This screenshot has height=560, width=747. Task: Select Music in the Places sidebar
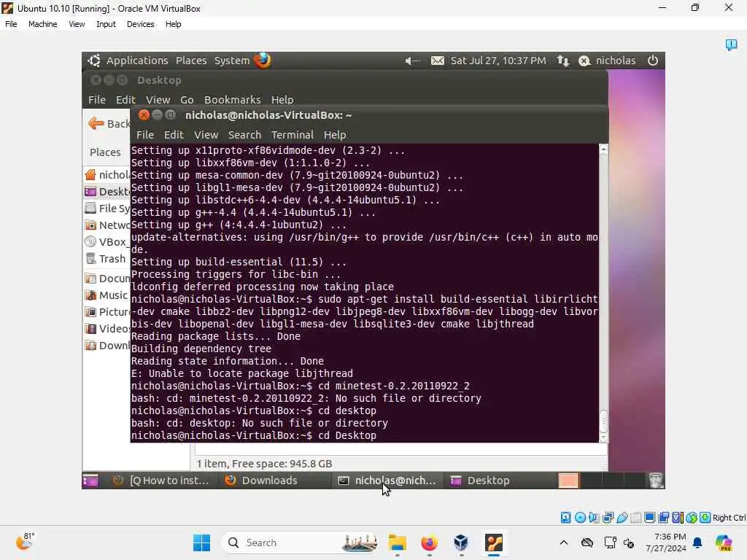click(107, 295)
